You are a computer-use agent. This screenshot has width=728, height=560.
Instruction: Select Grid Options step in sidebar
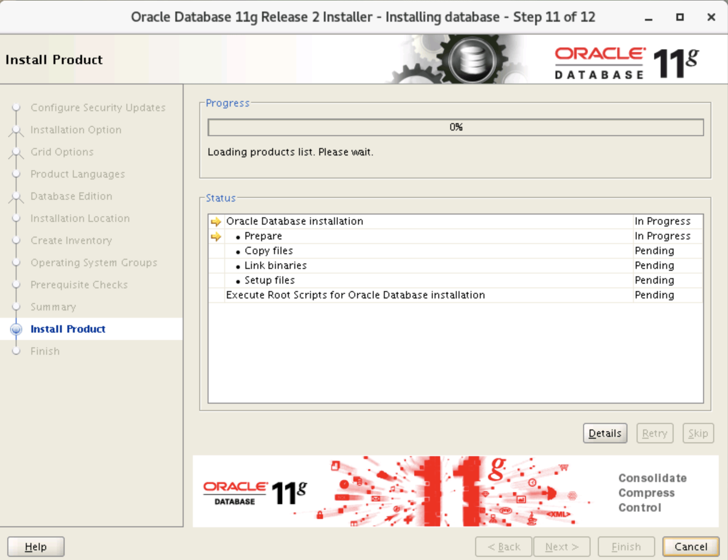click(62, 152)
